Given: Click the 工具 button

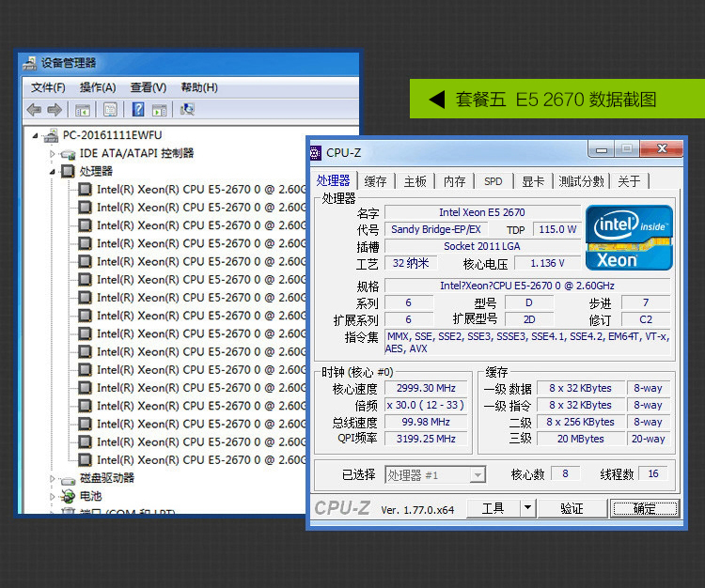Looking at the screenshot, I should click(493, 508).
